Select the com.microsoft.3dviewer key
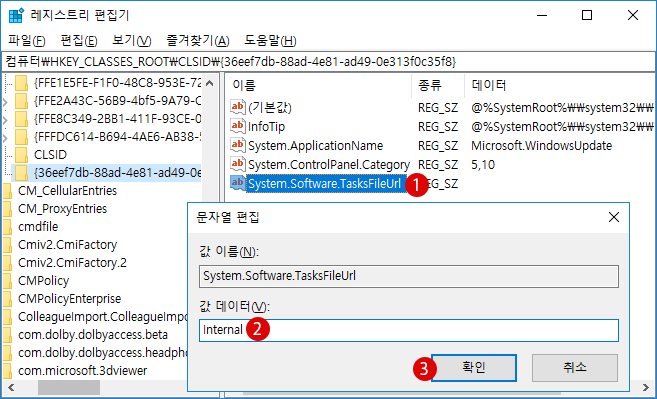The image size is (657, 399). tap(83, 371)
